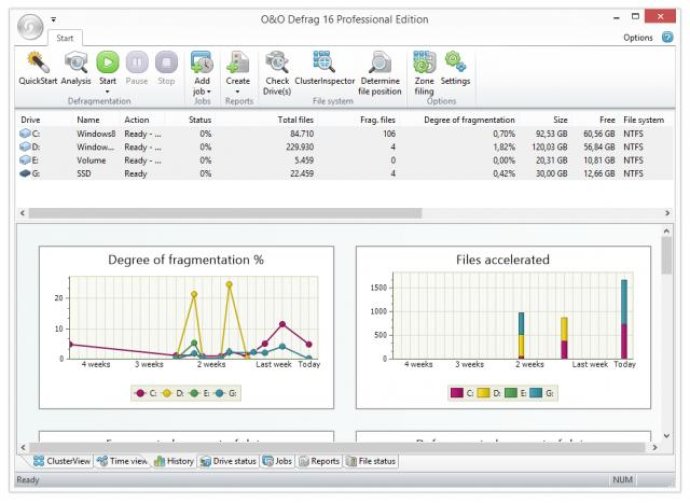The height and width of the screenshot is (503, 690).
Task: Switch to the Drive status tab
Action: 228,461
